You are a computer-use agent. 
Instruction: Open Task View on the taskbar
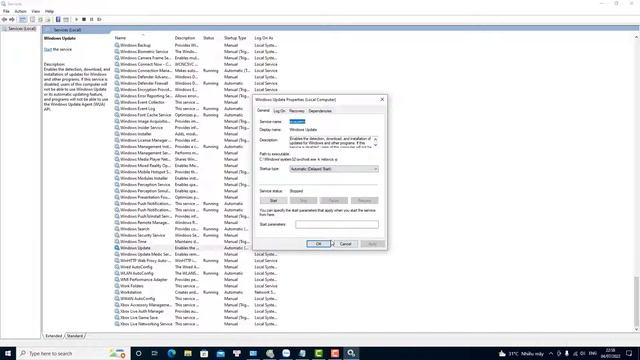click(x=155, y=353)
